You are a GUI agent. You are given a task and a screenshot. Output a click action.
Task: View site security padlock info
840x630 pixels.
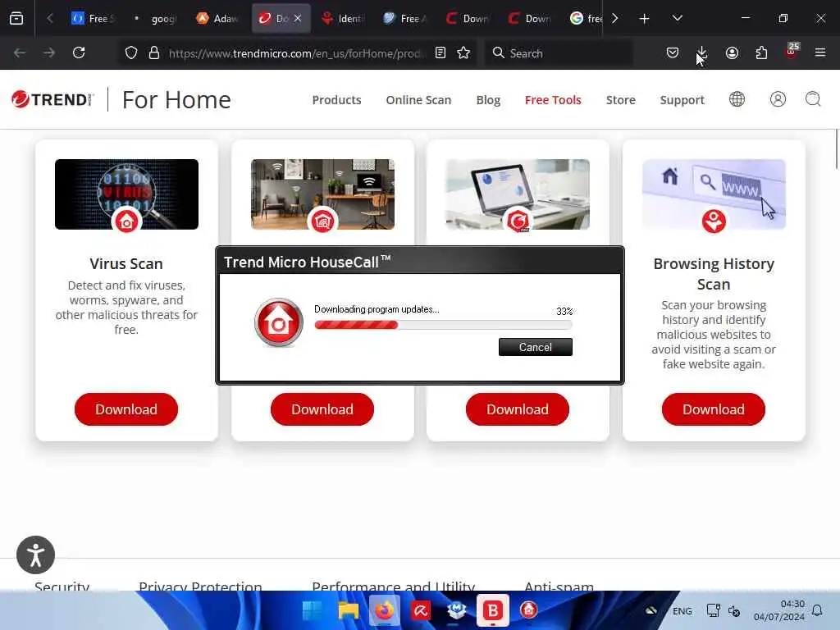tap(154, 52)
